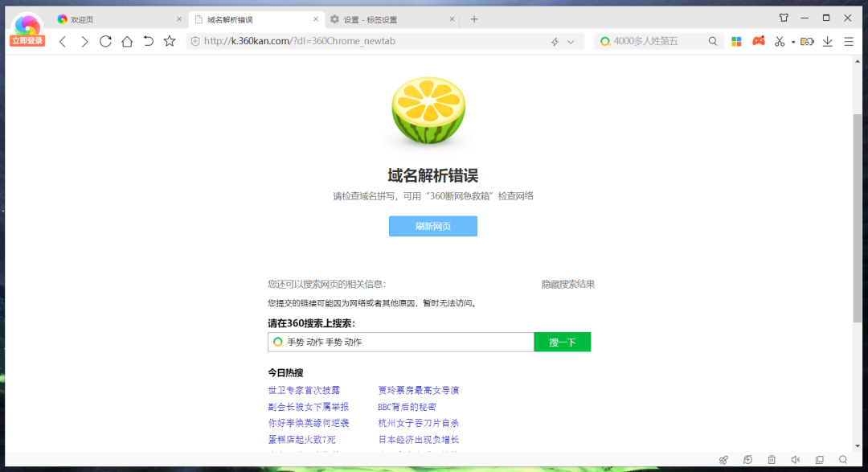Toggle the speaker mute icon in status bar

pos(796,460)
